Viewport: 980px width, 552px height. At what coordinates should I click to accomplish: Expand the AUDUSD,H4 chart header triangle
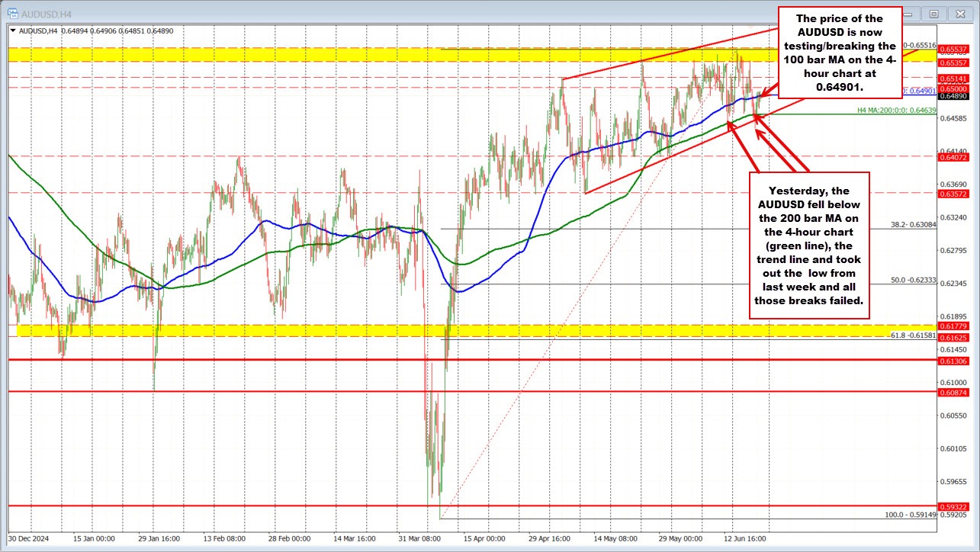[x=11, y=30]
